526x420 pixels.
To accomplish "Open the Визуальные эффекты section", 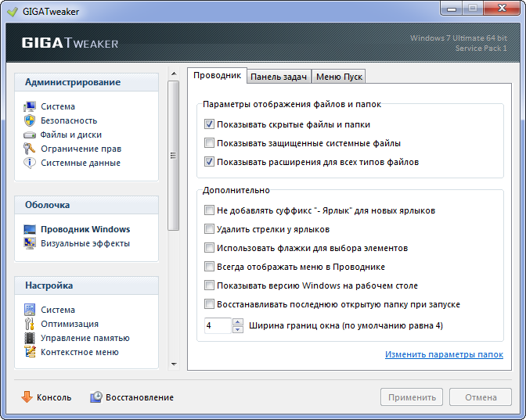I will [85, 243].
